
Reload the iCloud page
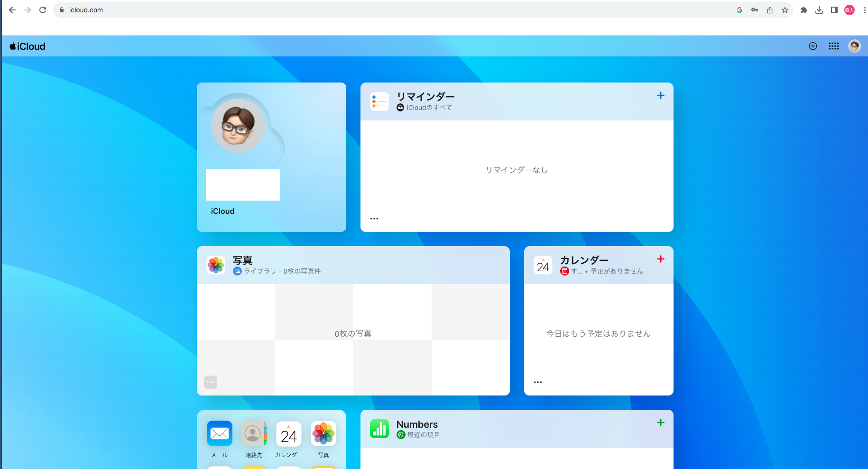[43, 10]
